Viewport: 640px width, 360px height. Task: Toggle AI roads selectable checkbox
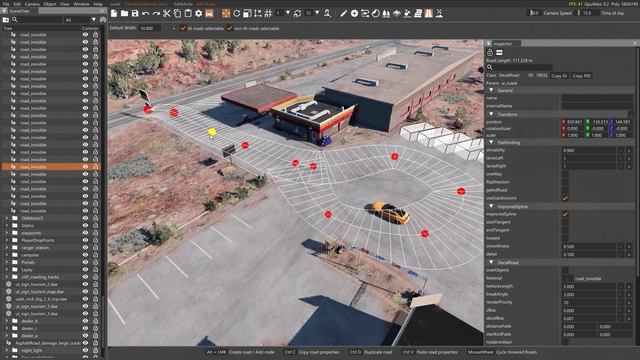coord(183,28)
